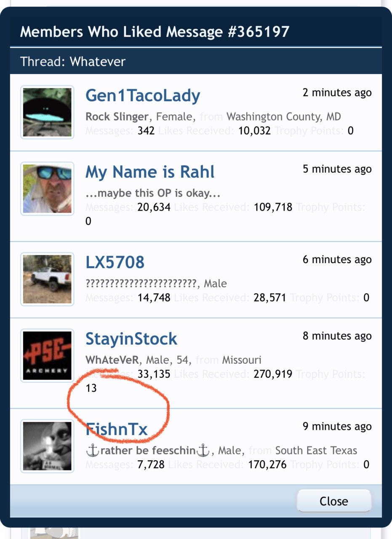This screenshot has height=539, width=392.
Task: Click FishnTx's grayscale avatar image
Action: (47, 446)
